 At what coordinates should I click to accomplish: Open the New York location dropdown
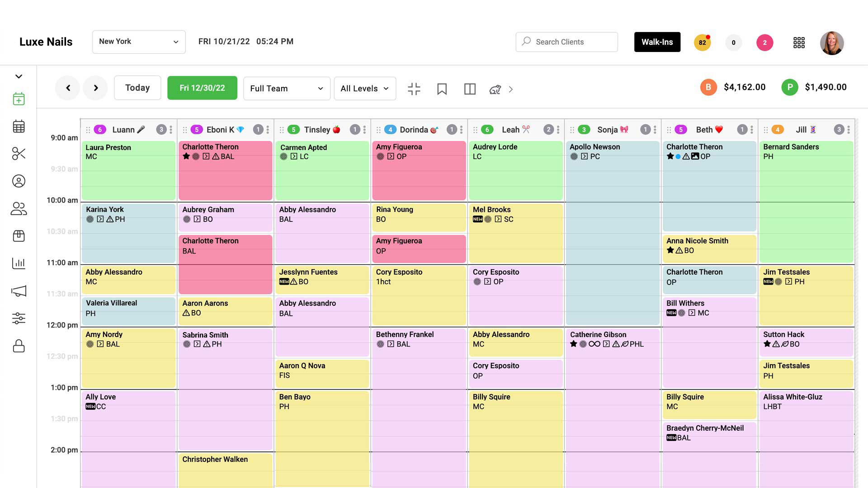139,42
